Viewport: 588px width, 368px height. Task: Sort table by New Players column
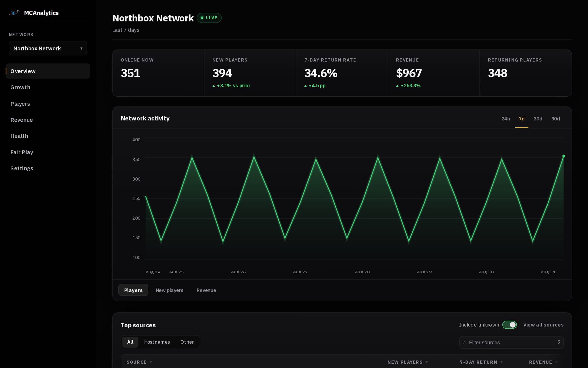point(408,362)
